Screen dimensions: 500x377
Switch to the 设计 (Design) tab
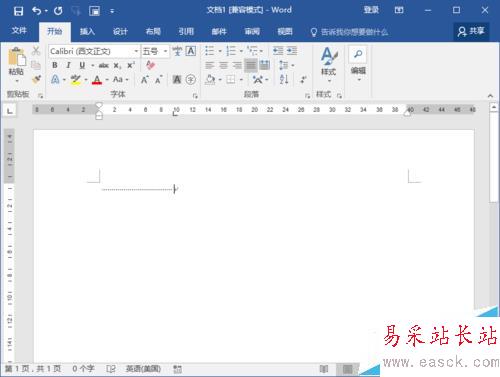point(120,32)
